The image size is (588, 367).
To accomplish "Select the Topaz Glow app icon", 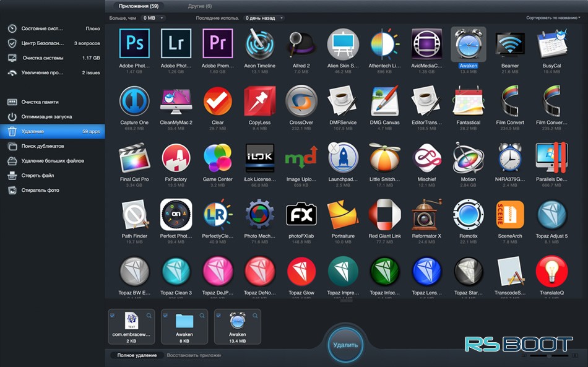I will coord(301,272).
